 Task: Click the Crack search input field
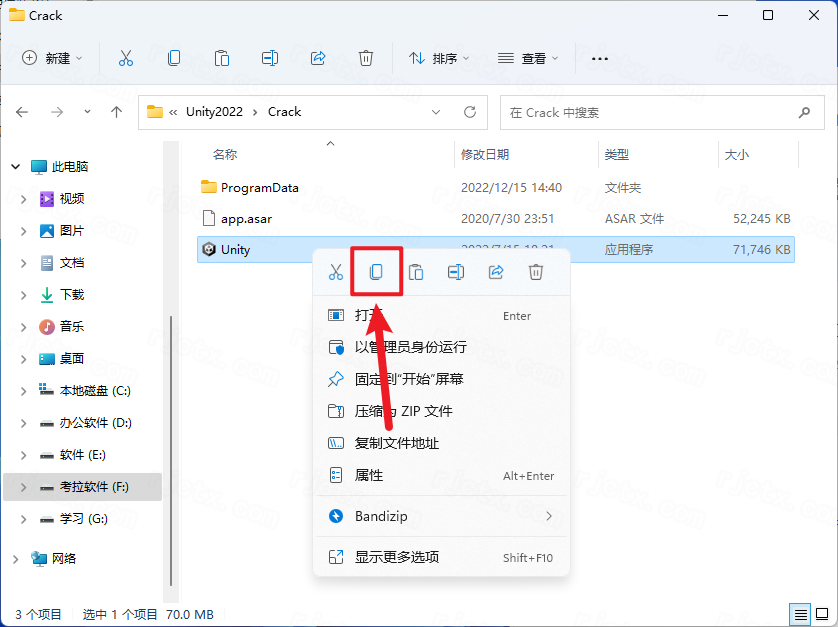(648, 112)
